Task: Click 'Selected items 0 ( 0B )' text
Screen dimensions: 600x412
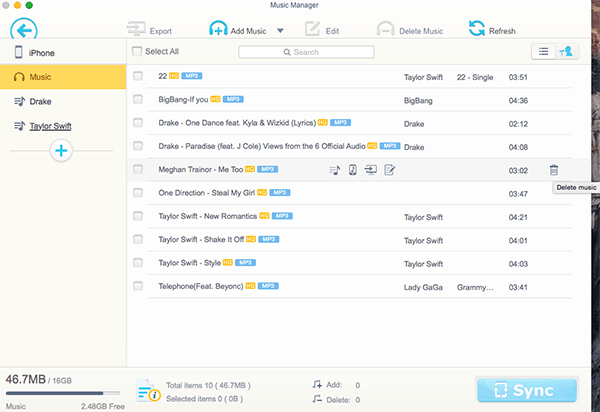Action: point(204,399)
